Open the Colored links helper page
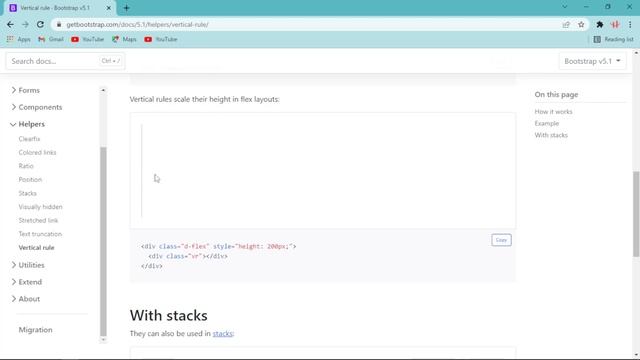This screenshot has width=640, height=360. 37,152
